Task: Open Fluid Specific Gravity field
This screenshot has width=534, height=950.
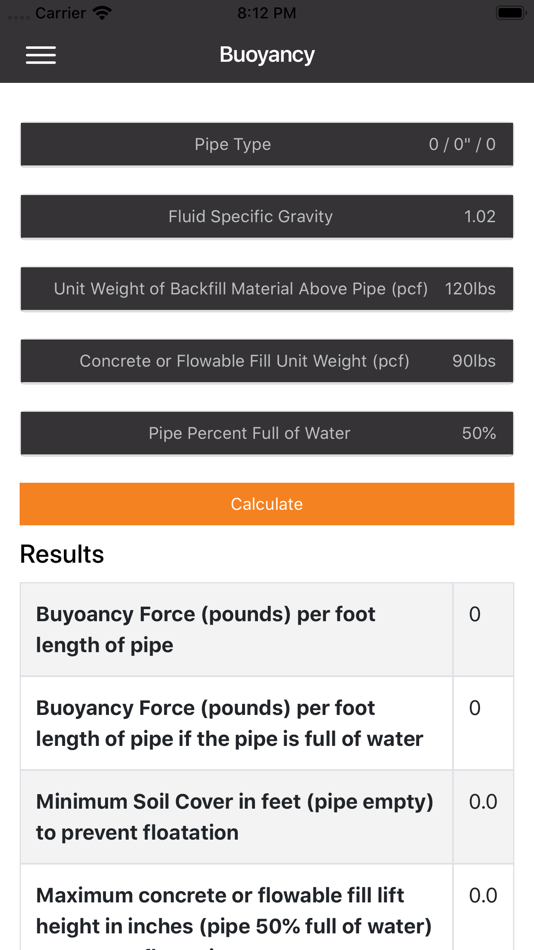Action: 267,216
